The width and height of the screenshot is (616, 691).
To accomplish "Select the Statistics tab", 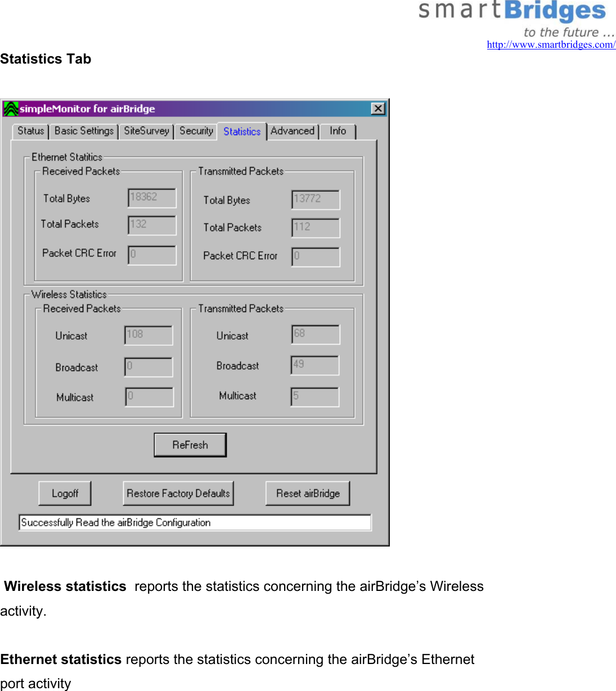I will point(241,131).
